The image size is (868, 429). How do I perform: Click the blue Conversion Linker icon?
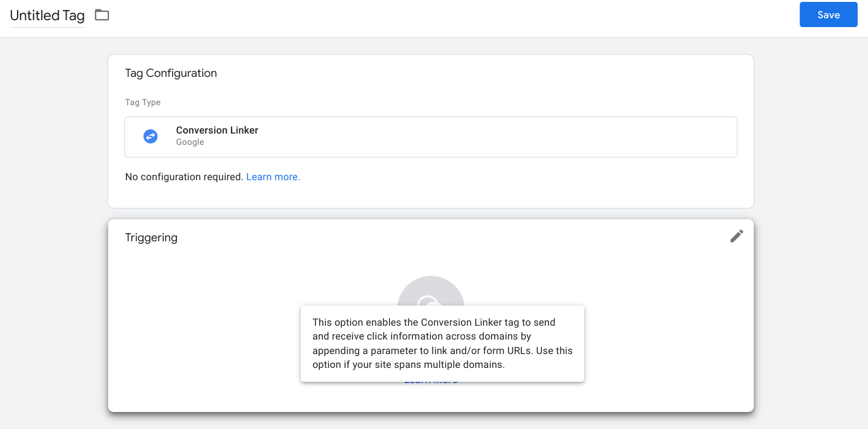pos(150,136)
